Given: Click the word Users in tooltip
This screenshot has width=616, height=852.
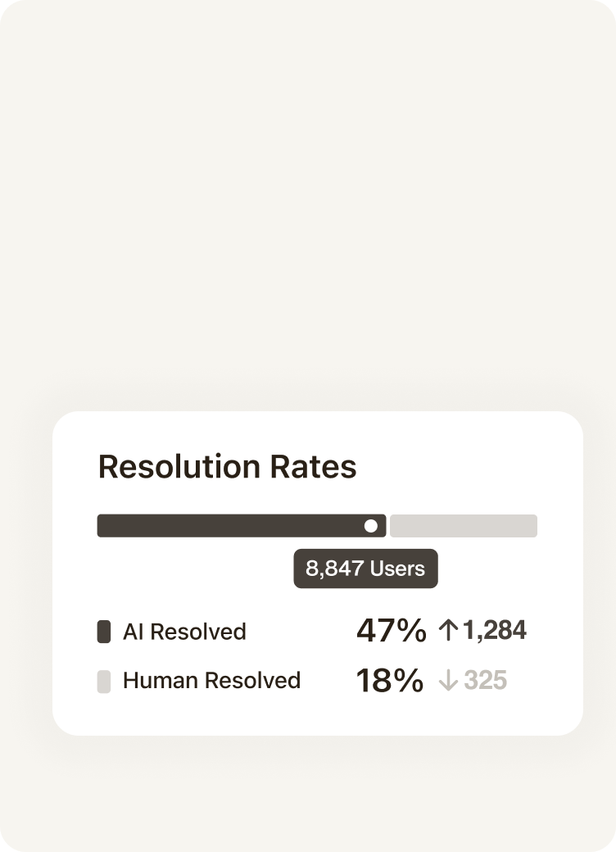Looking at the screenshot, I should click(397, 569).
